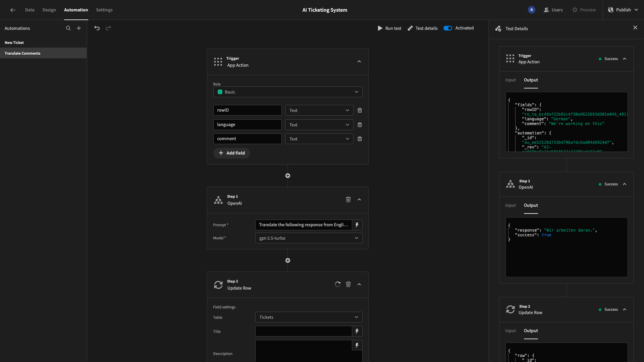Open the gpt-3.5-turbo model dropdown

[x=309, y=238]
